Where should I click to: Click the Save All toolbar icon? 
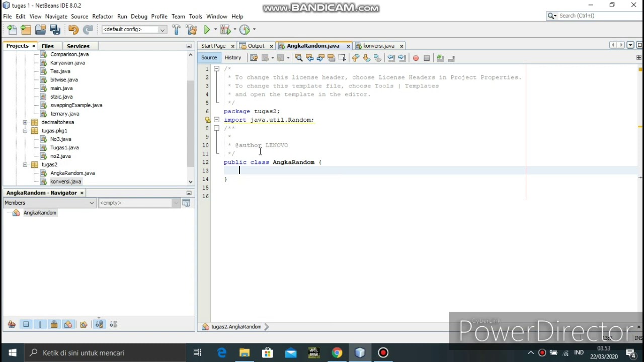coord(55,30)
